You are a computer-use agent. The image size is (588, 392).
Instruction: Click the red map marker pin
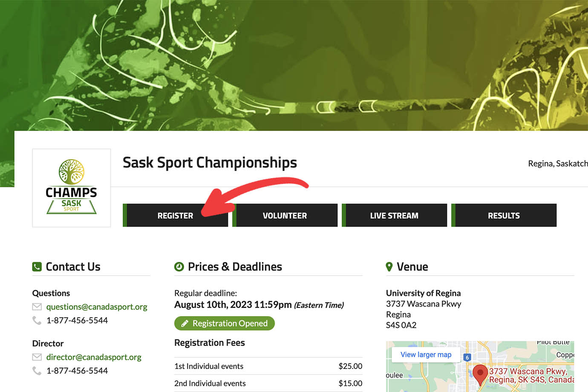(x=480, y=374)
